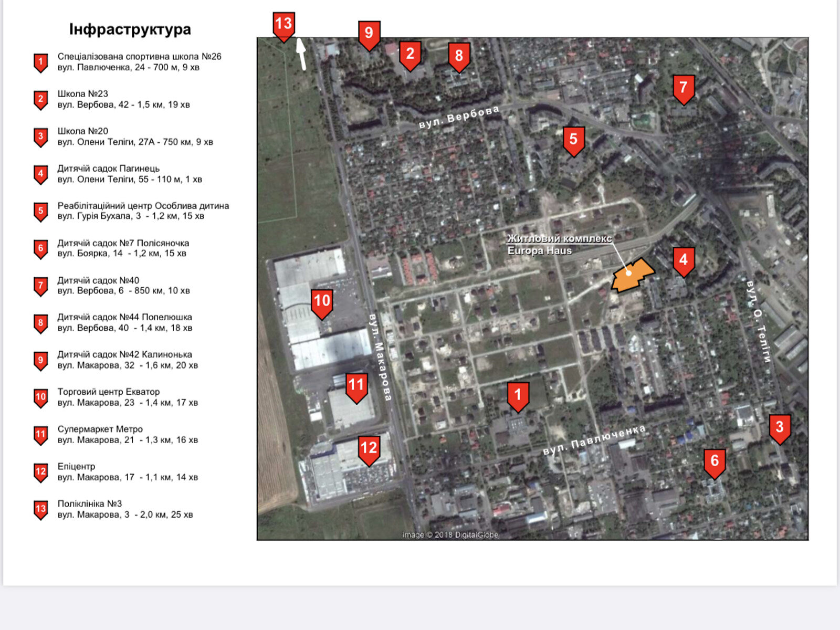This screenshot has width=840, height=630.
Task: Click map marker 10 on the shopping center
Action: pyautogui.click(x=322, y=304)
